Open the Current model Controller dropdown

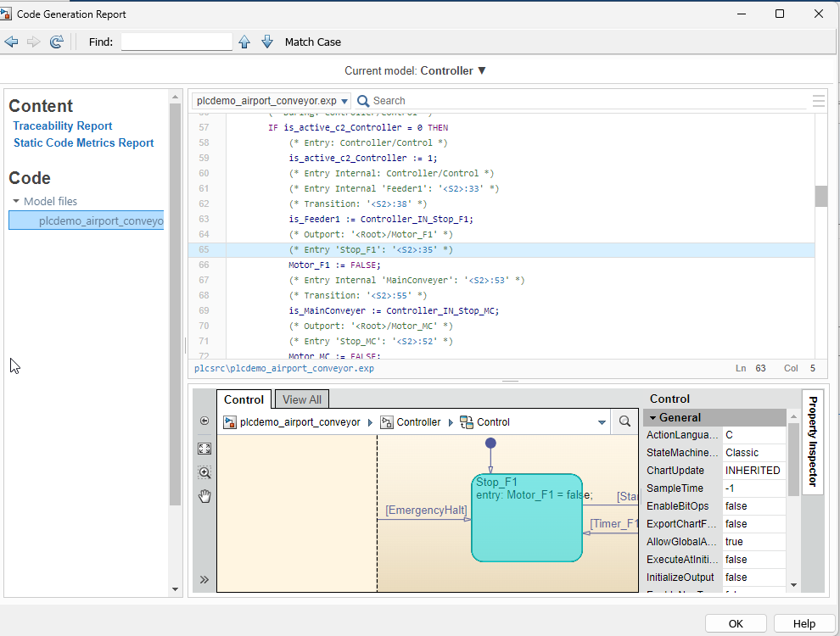(x=482, y=72)
